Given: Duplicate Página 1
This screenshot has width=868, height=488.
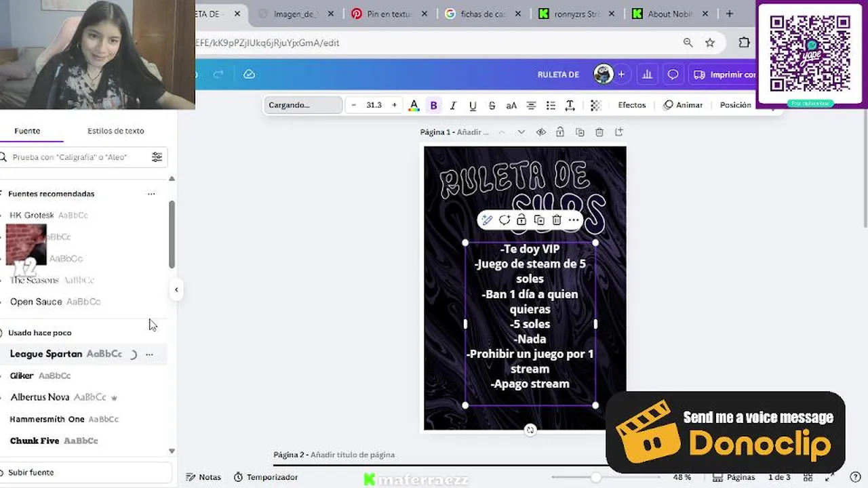Looking at the screenshot, I should click(580, 132).
